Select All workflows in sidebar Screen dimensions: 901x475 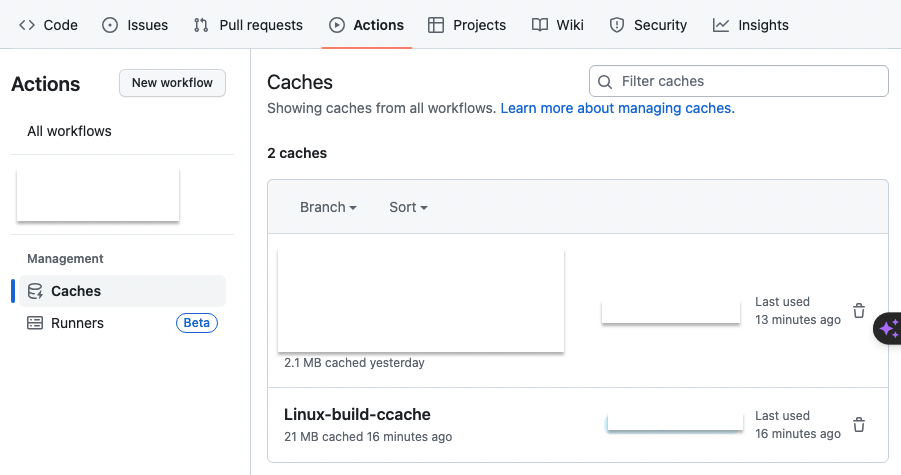click(x=69, y=131)
